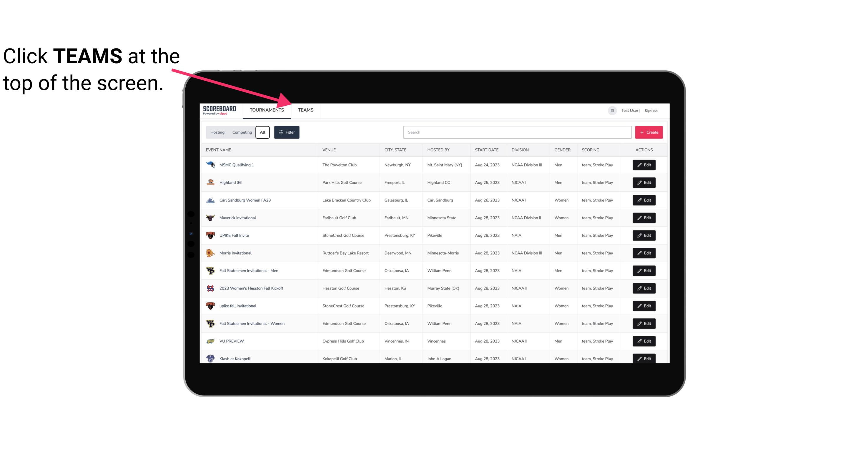Click the Filter button to filter tournaments
Image resolution: width=868 pixels, height=467 pixels.
pos(287,132)
